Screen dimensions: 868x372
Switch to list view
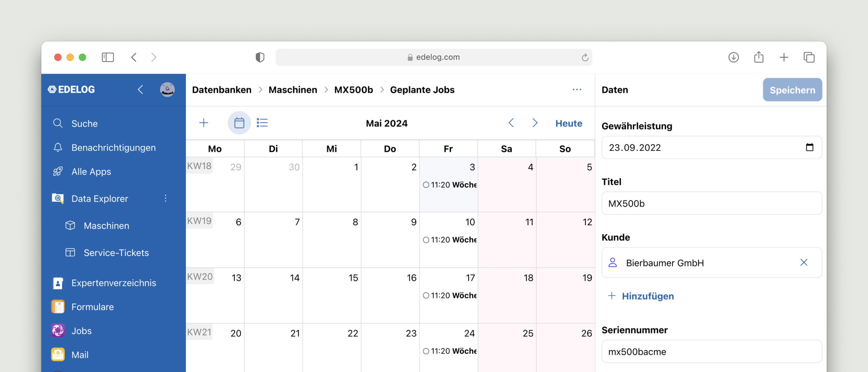coord(262,123)
